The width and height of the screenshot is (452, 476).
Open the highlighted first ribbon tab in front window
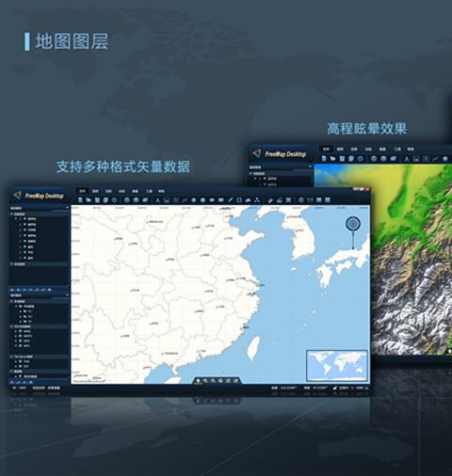(x=82, y=191)
